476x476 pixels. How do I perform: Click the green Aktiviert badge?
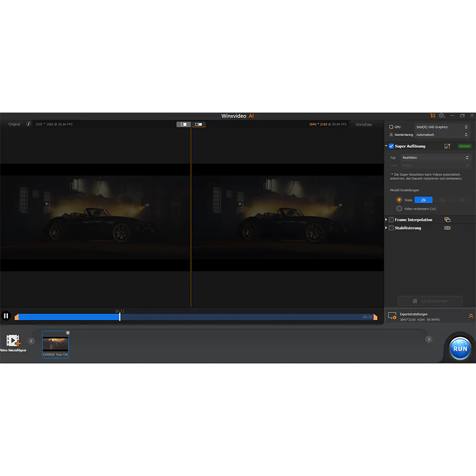coord(464,146)
